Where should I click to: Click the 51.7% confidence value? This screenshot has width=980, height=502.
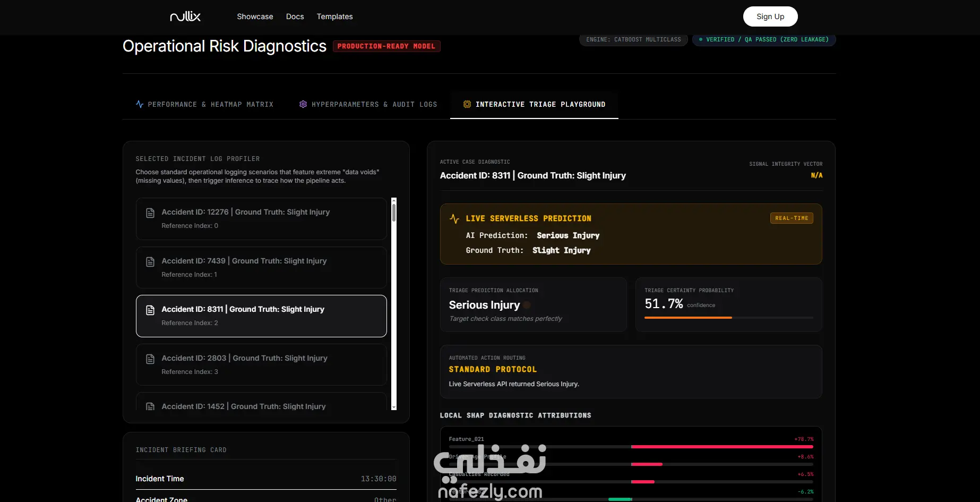[664, 304]
